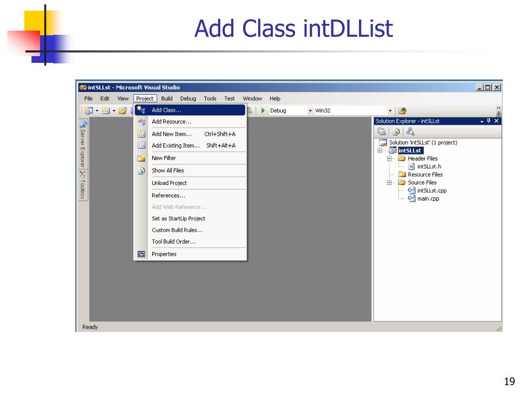The image size is (532, 399).
Task: Click Solution Explorer View Class Diagram icon
Action: click(410, 131)
